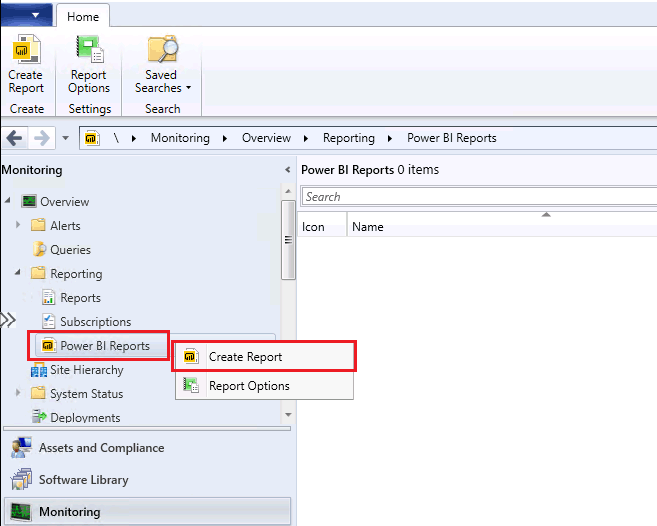Expand the Alerts folder
The width and height of the screenshot is (657, 526).
18,225
